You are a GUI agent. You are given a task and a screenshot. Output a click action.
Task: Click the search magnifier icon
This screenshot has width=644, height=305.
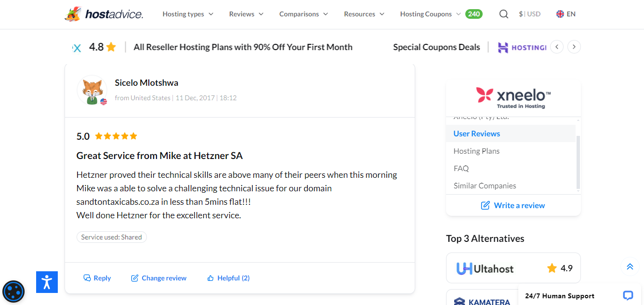pos(504,14)
